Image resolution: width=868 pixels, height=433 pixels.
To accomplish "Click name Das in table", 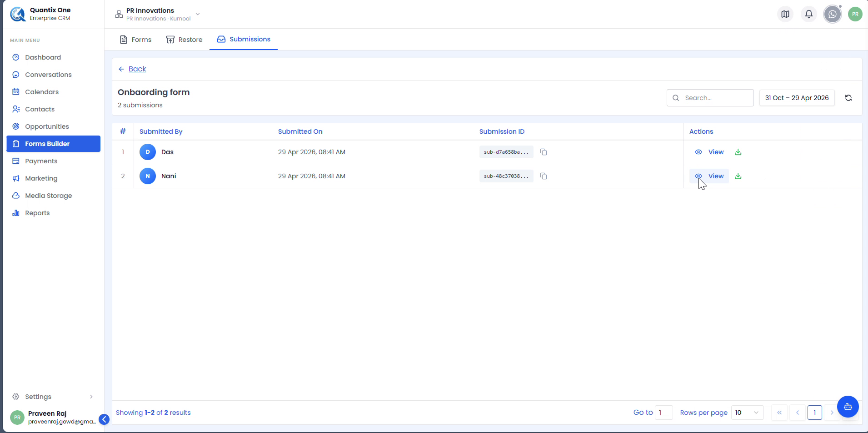I will (x=167, y=152).
